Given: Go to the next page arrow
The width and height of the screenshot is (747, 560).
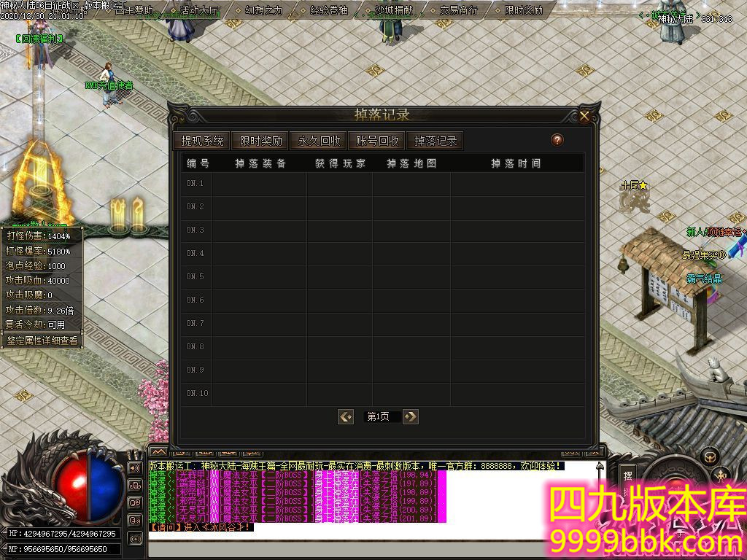Looking at the screenshot, I should [x=411, y=416].
